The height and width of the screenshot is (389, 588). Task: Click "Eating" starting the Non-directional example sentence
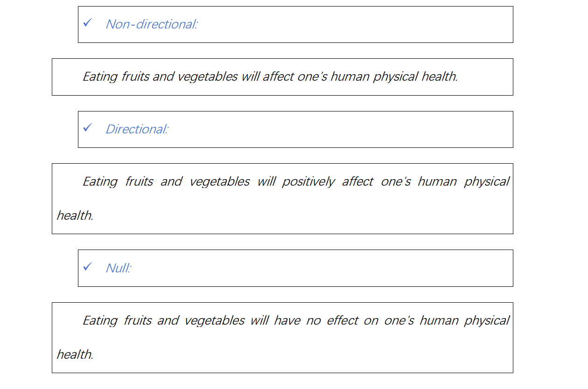(100, 76)
